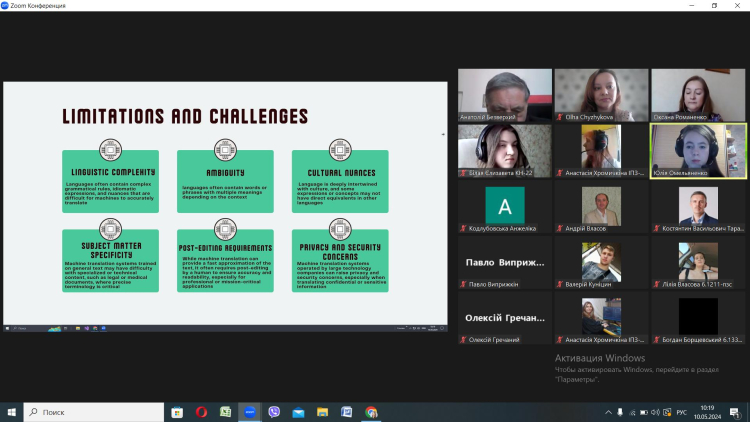
Task: Click muted mic icon beside Андрій Власов
Action: pyautogui.click(x=560, y=228)
